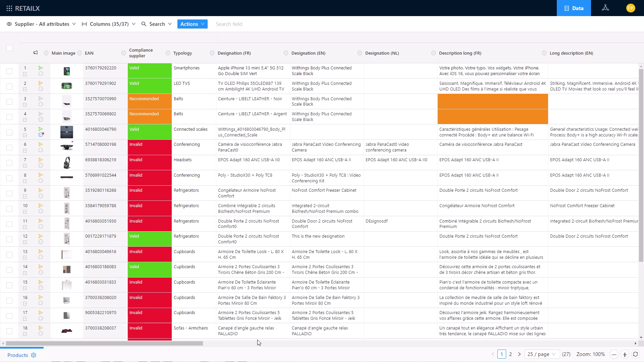
Task: Click the zoom in plus button
Action: (625, 354)
